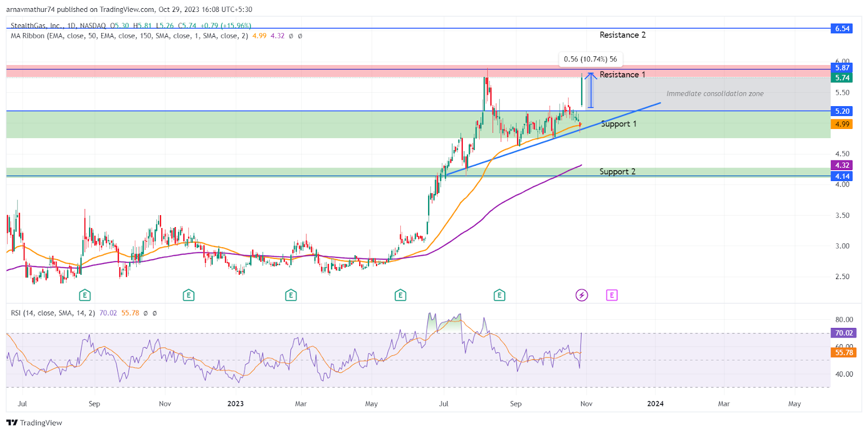Click the Support 1 text label
Image resolution: width=868 pixels, height=433 pixels.
pos(618,124)
